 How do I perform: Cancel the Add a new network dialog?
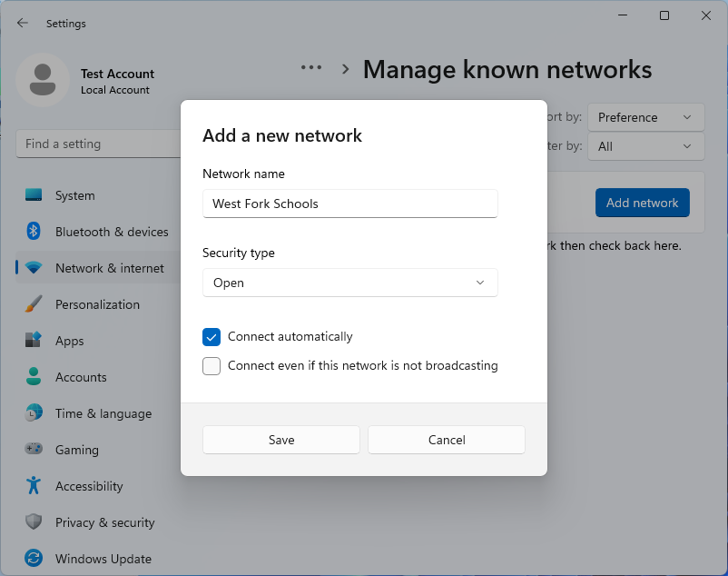pyautogui.click(x=447, y=440)
